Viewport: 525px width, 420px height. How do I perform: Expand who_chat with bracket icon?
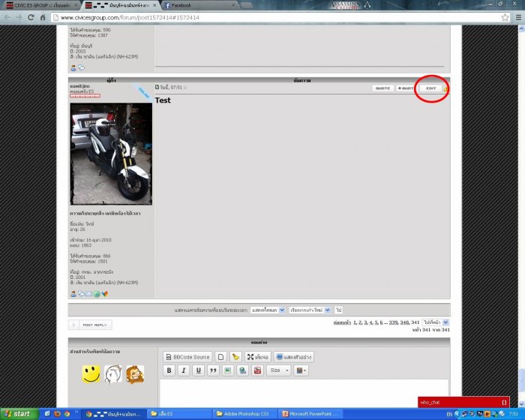point(504,402)
